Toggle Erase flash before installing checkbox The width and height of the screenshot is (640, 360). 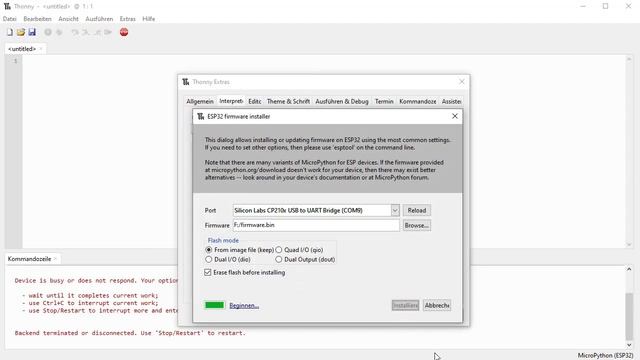pos(208,272)
